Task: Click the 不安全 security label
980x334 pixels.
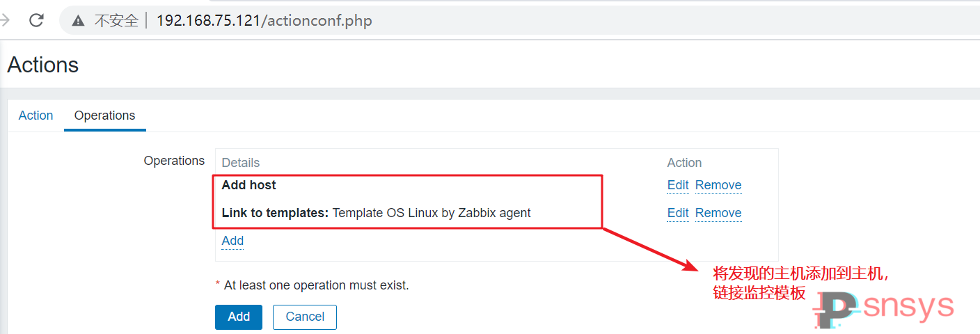Action: pos(116,21)
